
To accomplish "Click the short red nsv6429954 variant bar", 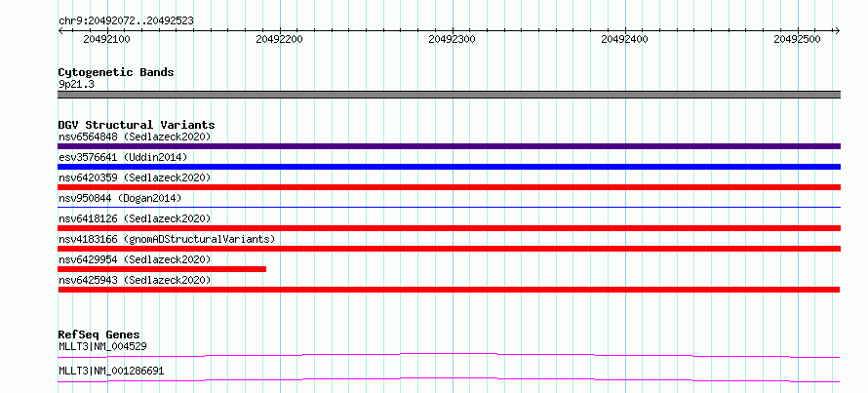I will 162,269.
